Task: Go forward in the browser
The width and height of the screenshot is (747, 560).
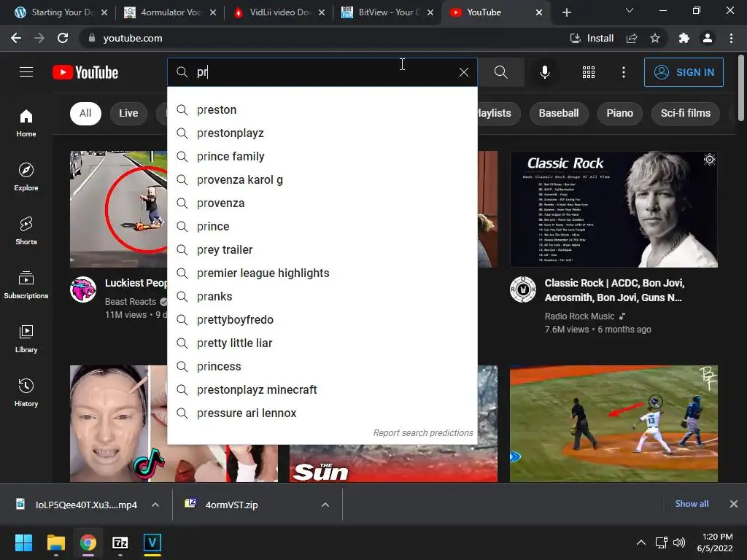Action: [39, 38]
